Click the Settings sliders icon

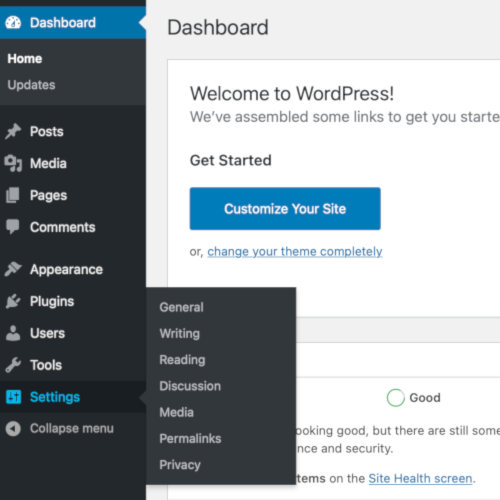[13, 397]
